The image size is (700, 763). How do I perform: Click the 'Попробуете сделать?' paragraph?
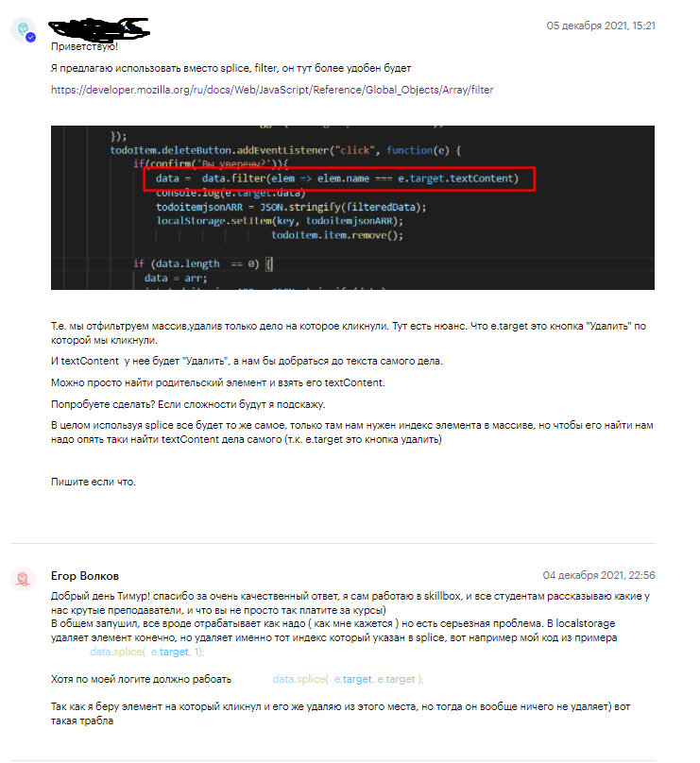pos(188,404)
